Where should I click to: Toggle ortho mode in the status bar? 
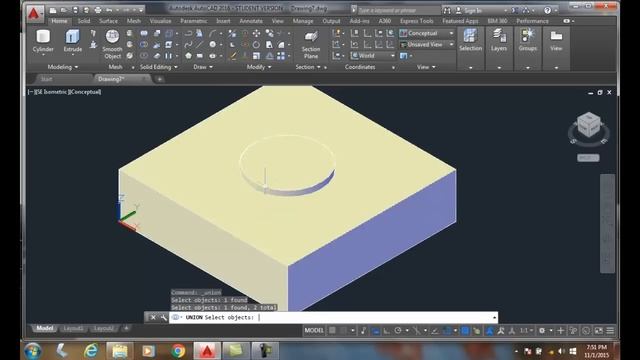pos(386,331)
